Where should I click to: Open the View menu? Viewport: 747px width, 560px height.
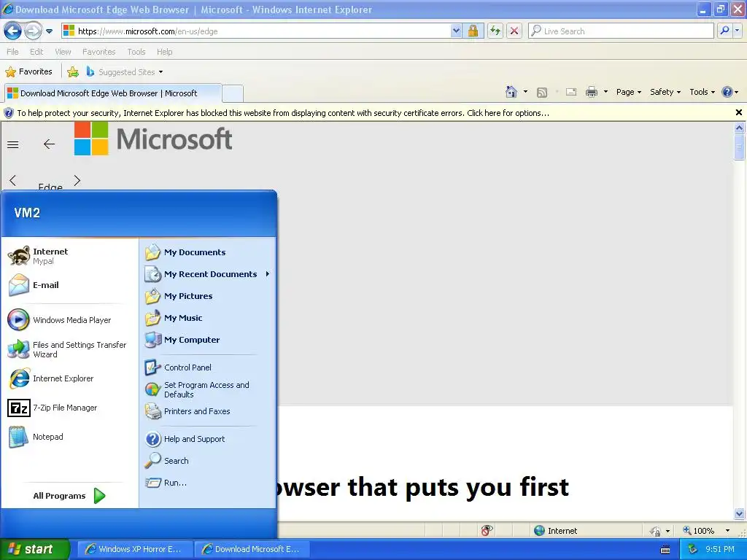click(x=63, y=52)
